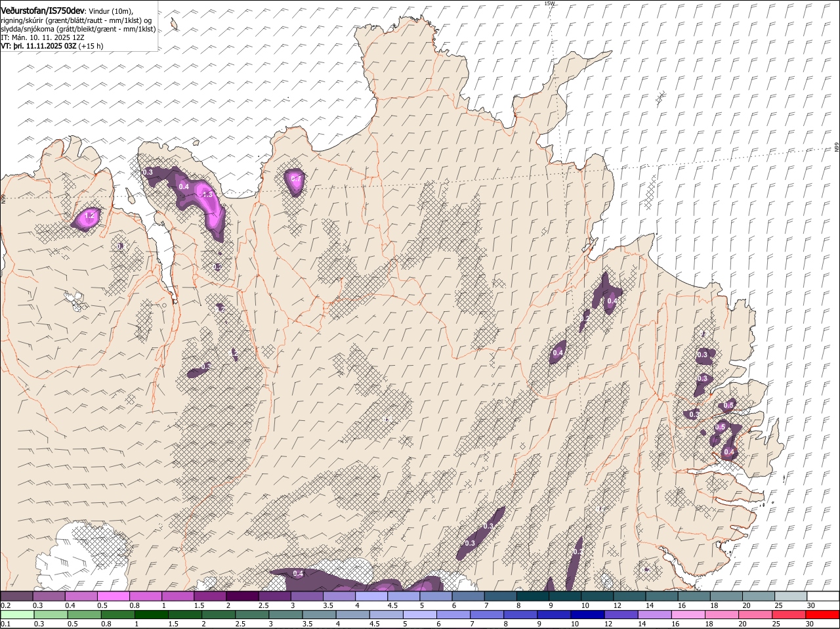840x629 pixels.
Task: Click the precipitation value '1.2' on the map
Action: click(x=91, y=215)
